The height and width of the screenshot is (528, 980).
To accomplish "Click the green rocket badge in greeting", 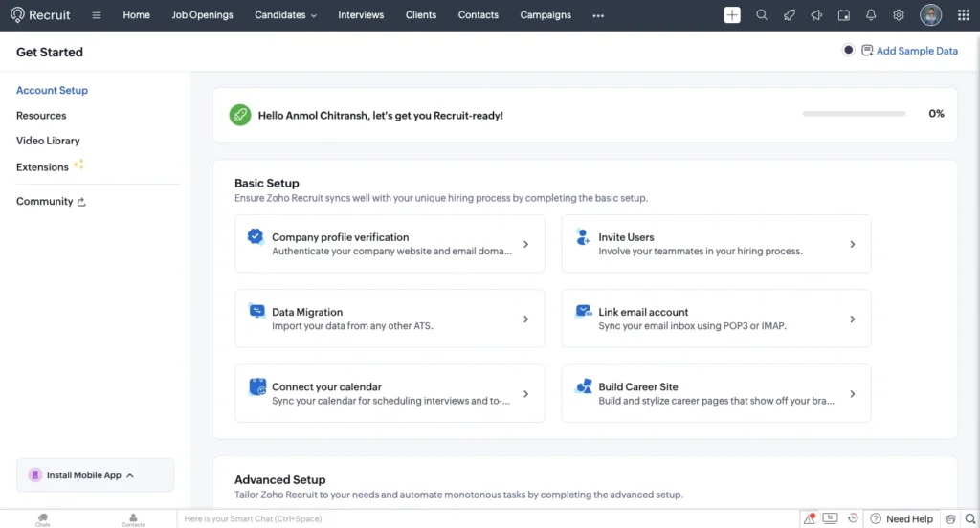I will pos(240,115).
